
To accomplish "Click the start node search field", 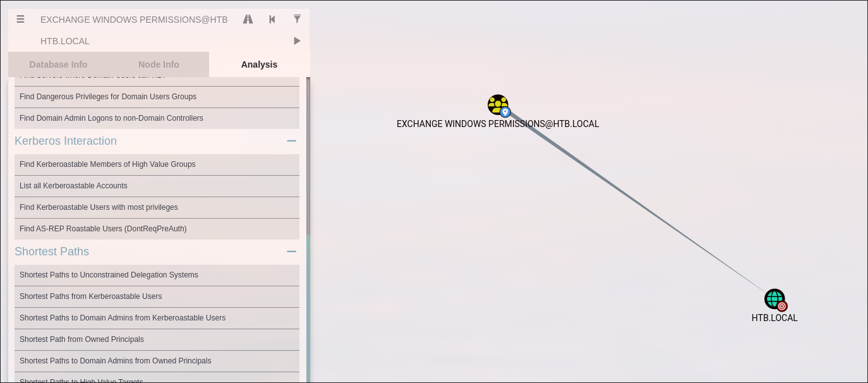I will [x=134, y=20].
